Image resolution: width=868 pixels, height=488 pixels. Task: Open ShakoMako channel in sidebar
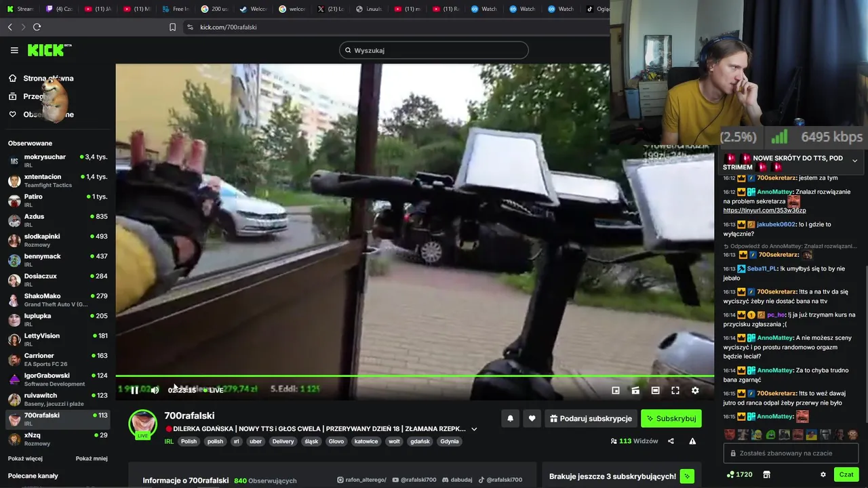[x=57, y=300]
